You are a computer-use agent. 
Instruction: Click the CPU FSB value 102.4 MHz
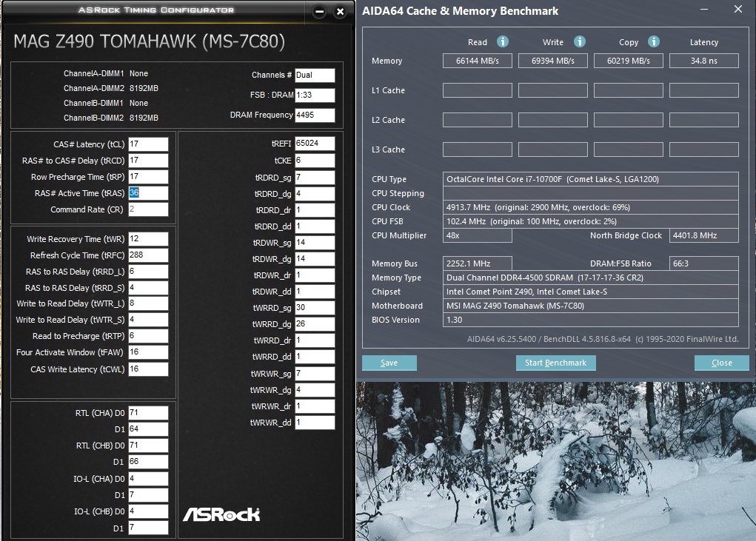pyautogui.click(x=591, y=221)
